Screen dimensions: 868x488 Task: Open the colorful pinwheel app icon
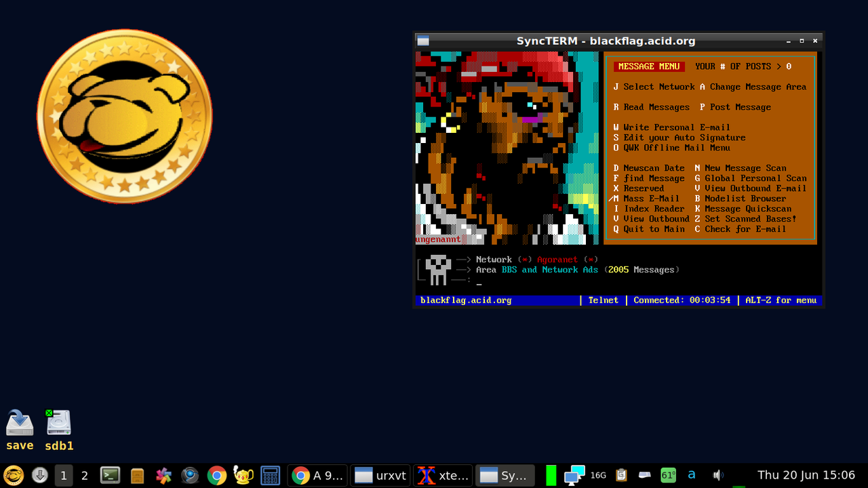pos(163,476)
